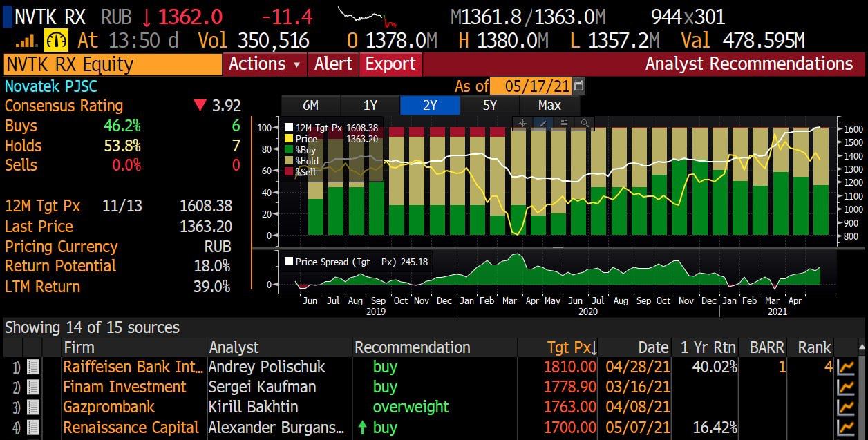
Task: Sort table by the 1 Yr Rtn column
Action: point(709,347)
